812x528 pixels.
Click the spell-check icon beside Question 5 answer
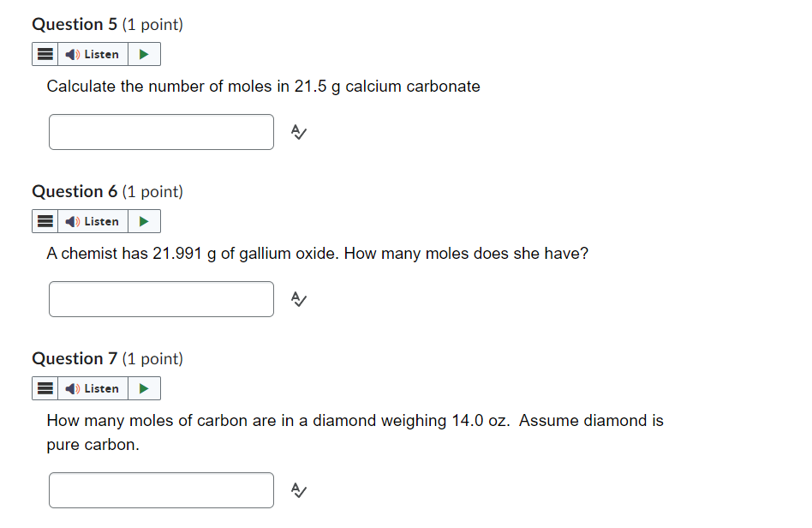click(297, 132)
